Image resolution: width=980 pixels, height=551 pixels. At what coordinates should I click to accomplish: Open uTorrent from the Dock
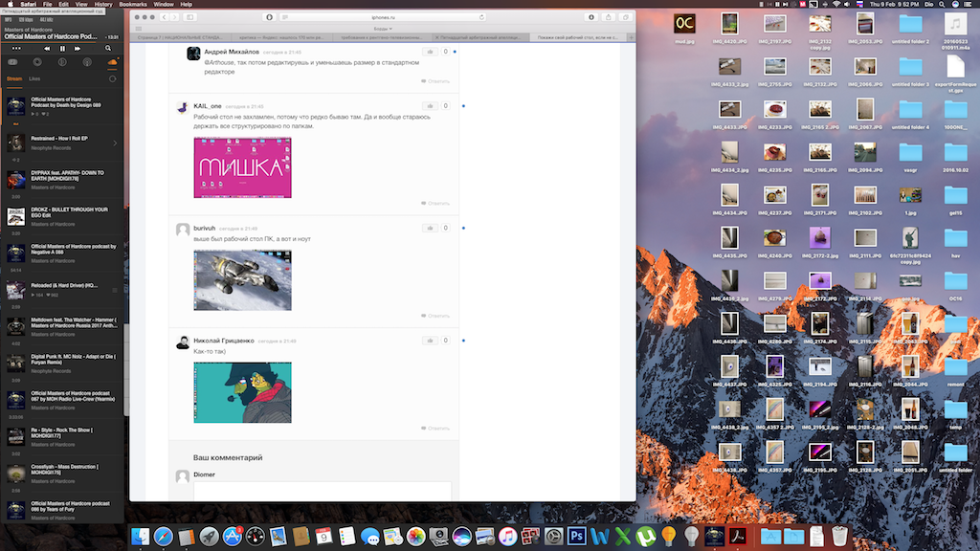click(x=646, y=536)
